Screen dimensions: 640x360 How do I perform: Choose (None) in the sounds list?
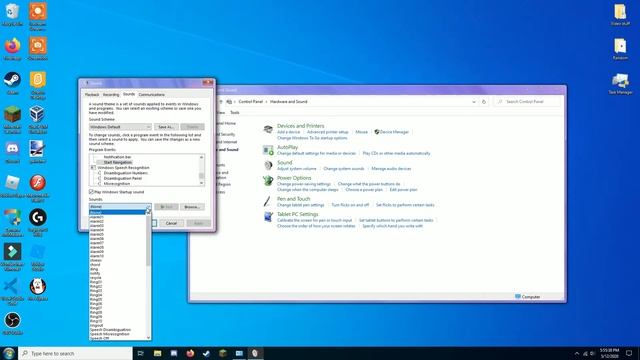(118, 213)
